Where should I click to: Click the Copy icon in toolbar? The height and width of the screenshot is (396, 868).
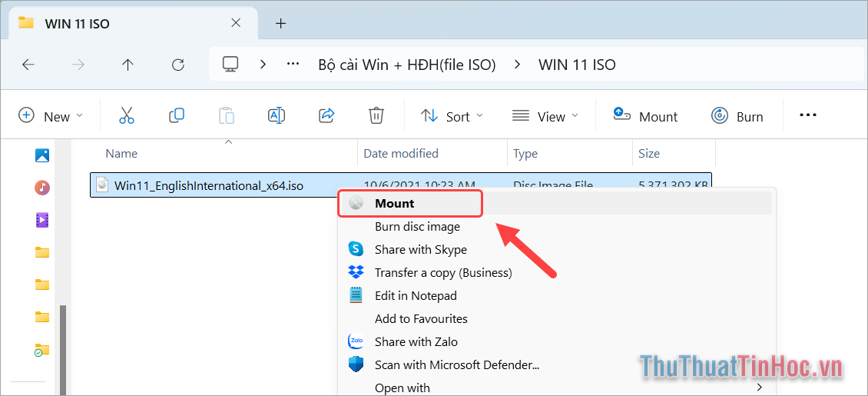pos(177,116)
